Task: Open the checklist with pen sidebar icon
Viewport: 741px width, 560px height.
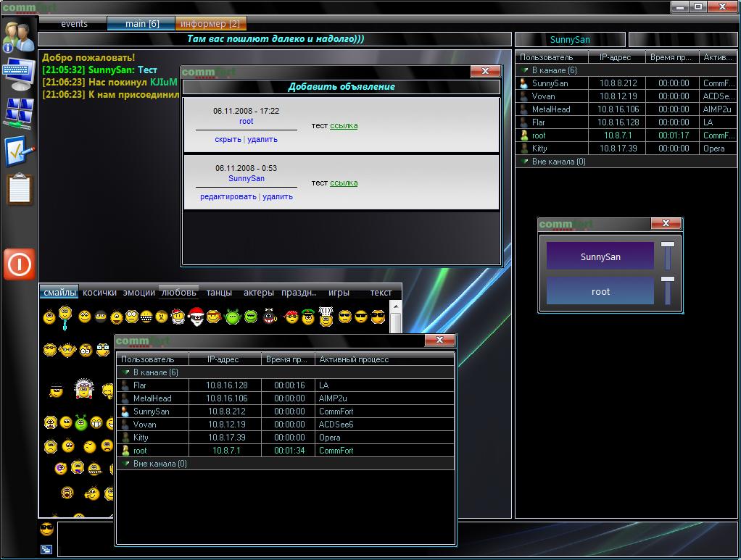Action: [x=18, y=151]
